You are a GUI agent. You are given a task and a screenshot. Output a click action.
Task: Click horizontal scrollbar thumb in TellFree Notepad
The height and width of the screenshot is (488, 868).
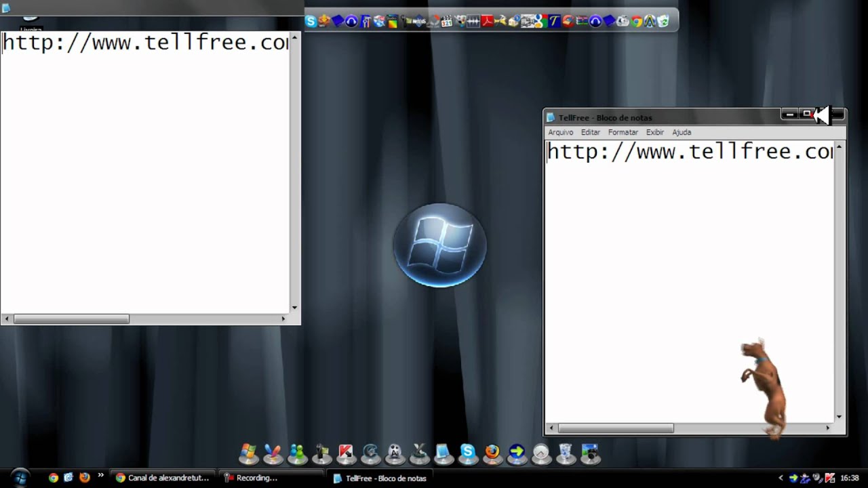pyautogui.click(x=616, y=428)
